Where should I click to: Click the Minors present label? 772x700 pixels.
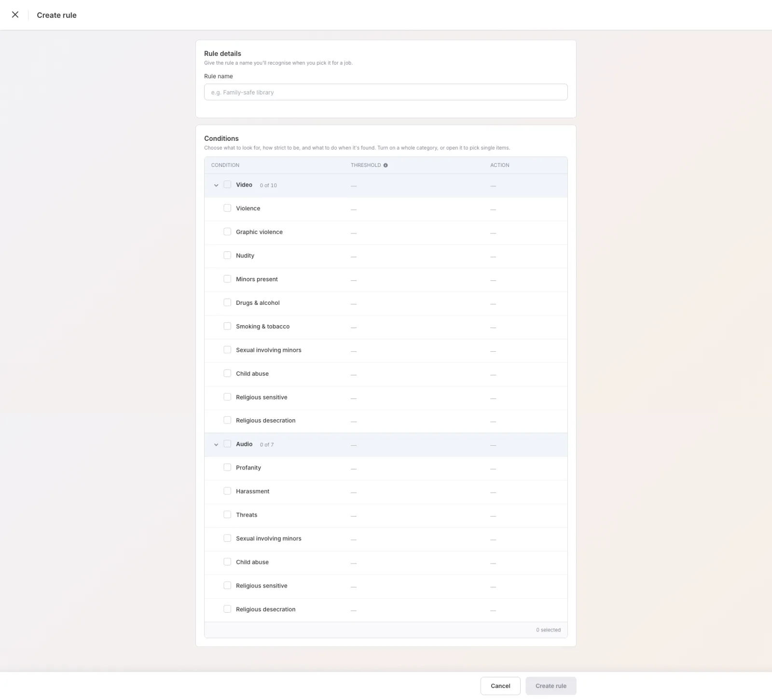(x=257, y=279)
